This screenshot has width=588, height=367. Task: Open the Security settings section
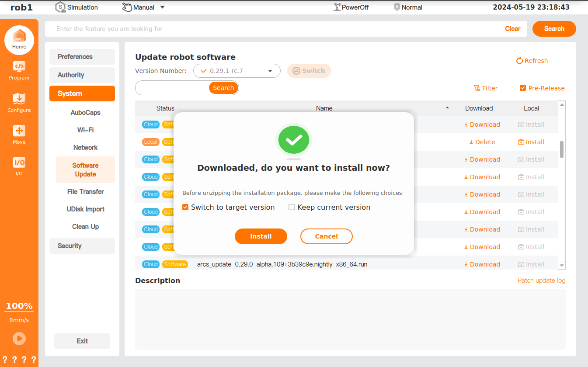82,246
